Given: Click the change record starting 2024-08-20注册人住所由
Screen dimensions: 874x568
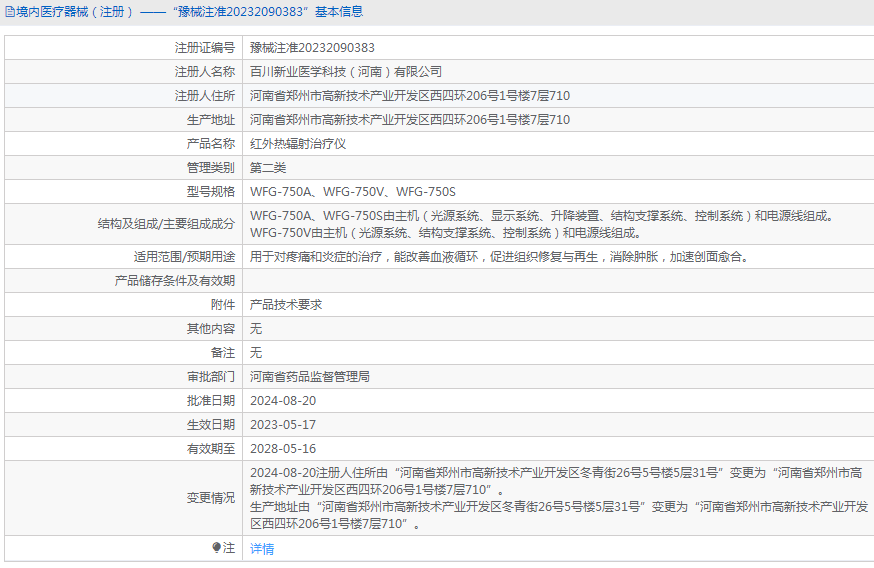Looking at the screenshot, I should pyautogui.click(x=556, y=482).
